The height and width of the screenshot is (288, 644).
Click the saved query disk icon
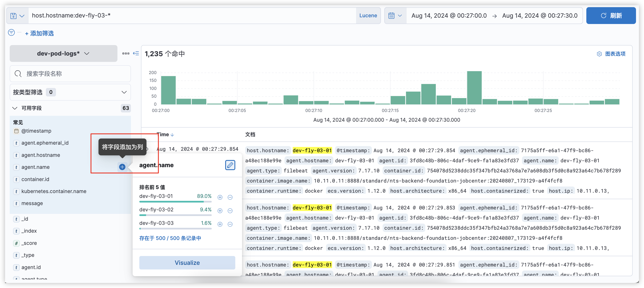(13, 16)
